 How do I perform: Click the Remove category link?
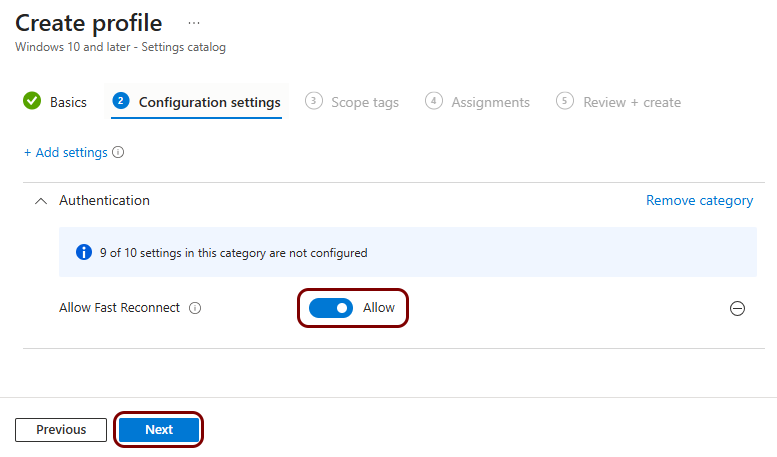699,201
